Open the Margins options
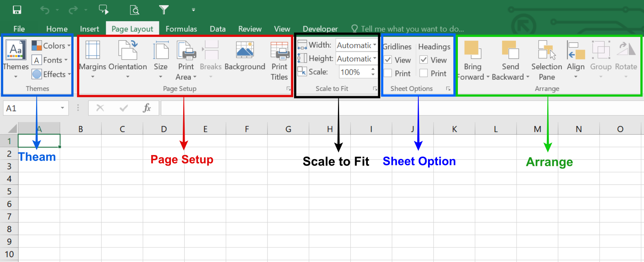 93,60
